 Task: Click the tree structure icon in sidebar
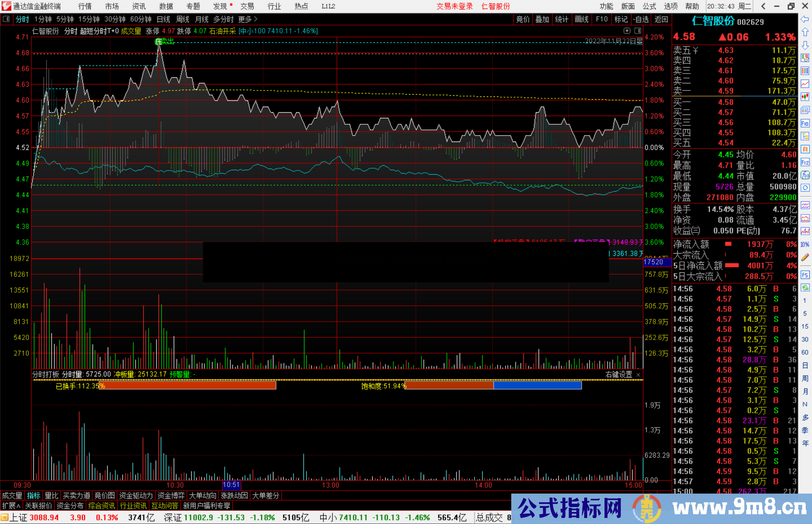tap(805, 136)
